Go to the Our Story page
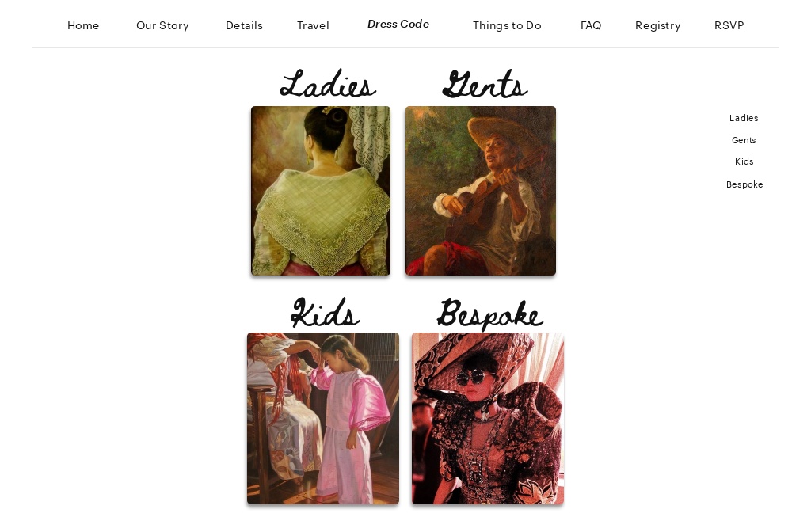 pyautogui.click(x=162, y=25)
